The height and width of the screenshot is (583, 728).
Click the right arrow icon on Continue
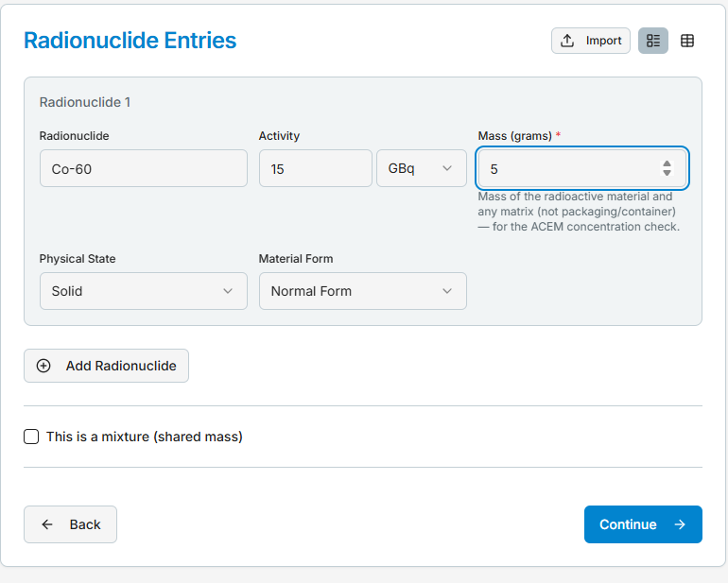pos(680,524)
